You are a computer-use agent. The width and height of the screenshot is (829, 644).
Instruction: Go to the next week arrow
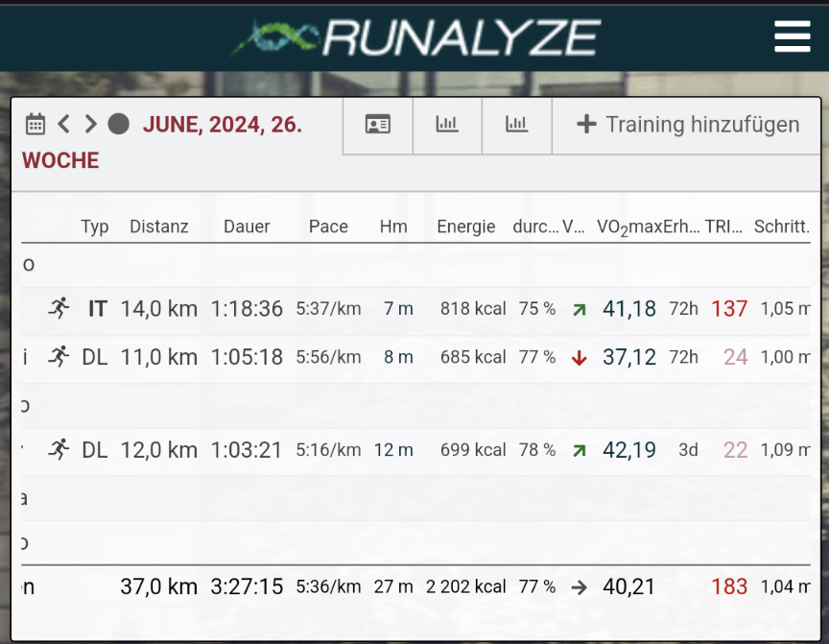(x=90, y=124)
